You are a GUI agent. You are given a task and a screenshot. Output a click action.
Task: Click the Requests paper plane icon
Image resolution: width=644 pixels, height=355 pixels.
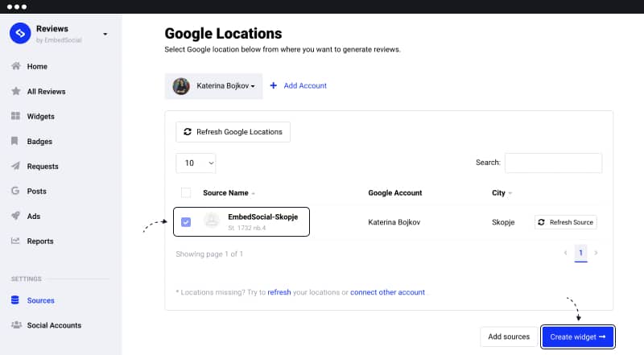pos(15,166)
